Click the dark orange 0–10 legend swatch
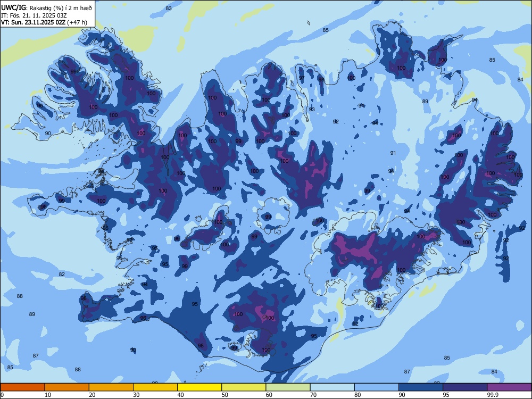 (x=22, y=387)
